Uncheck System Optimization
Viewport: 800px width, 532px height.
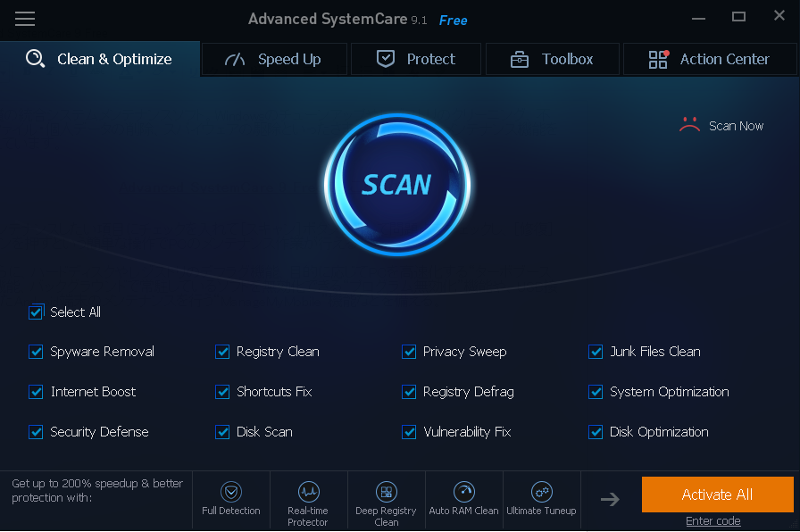596,392
